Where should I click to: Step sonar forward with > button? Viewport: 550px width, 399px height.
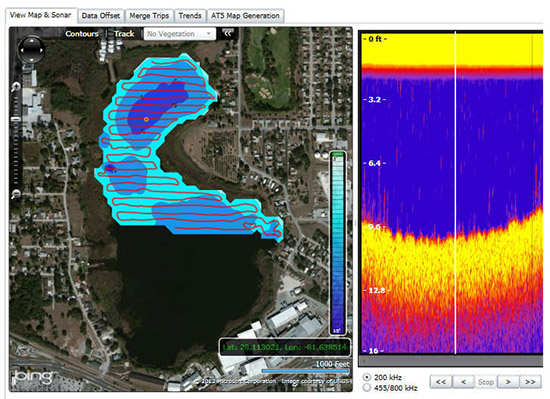(x=508, y=382)
